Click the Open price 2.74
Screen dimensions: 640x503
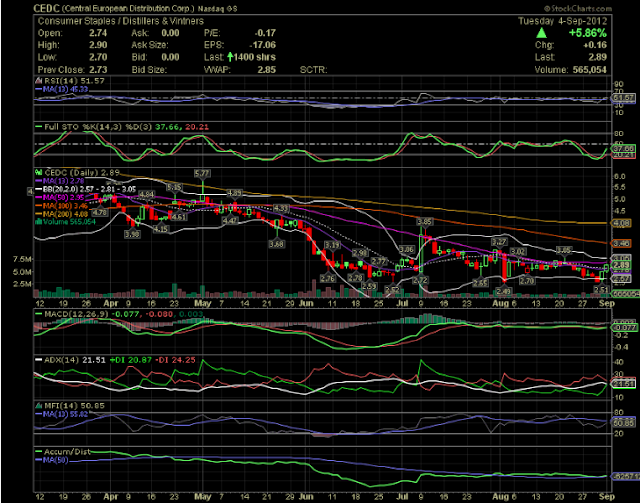98,33
